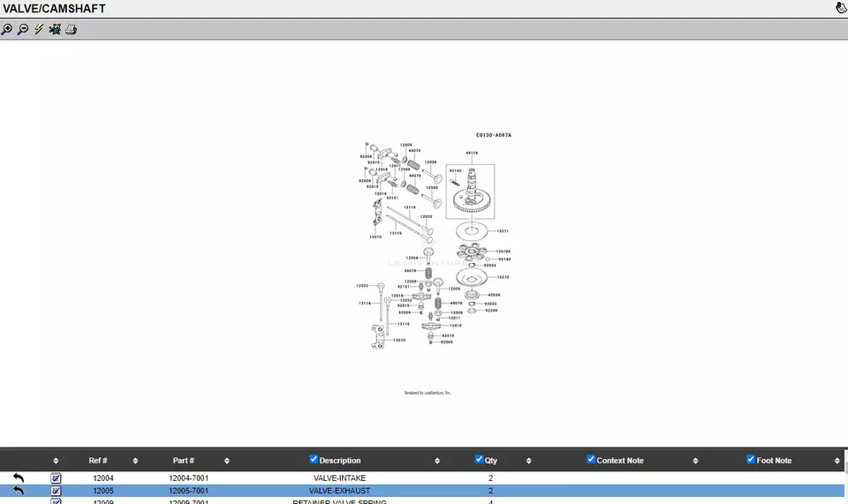Click the arrow icon for VALVE-INTAKE row

(x=19, y=478)
